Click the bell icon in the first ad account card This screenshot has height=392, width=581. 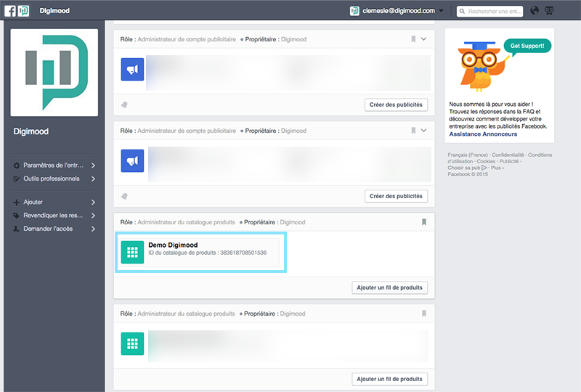[x=124, y=105]
